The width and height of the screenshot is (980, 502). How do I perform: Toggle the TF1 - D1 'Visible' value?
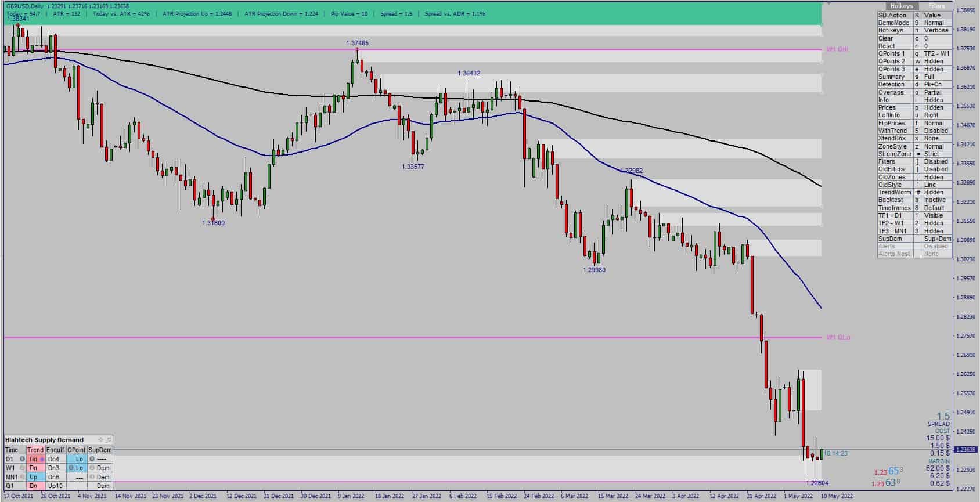tap(937, 215)
